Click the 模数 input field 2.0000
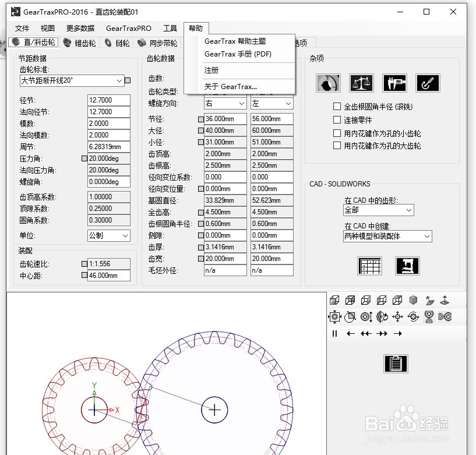Screen dimensions: 476x455 [109, 124]
